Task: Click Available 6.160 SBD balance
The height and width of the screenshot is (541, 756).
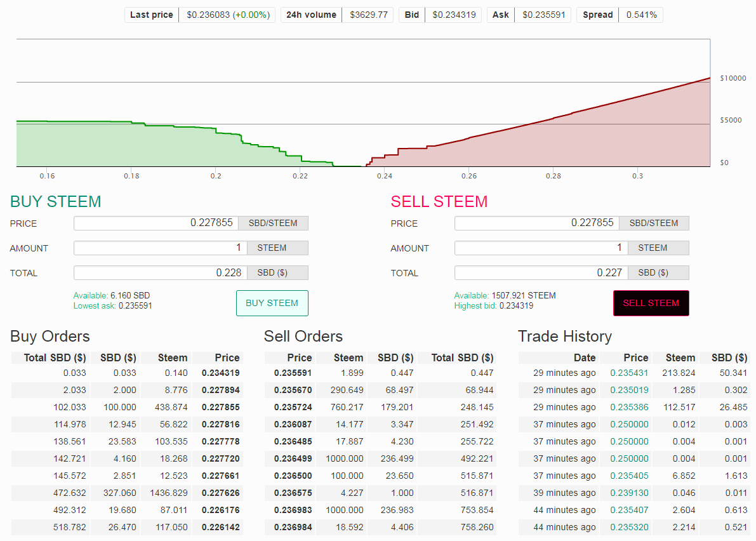Action: (111, 295)
